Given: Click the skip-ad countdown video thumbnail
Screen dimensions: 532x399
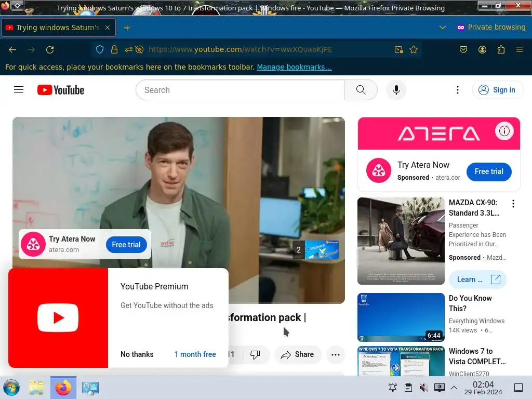Looking at the screenshot, I should coord(322,250).
